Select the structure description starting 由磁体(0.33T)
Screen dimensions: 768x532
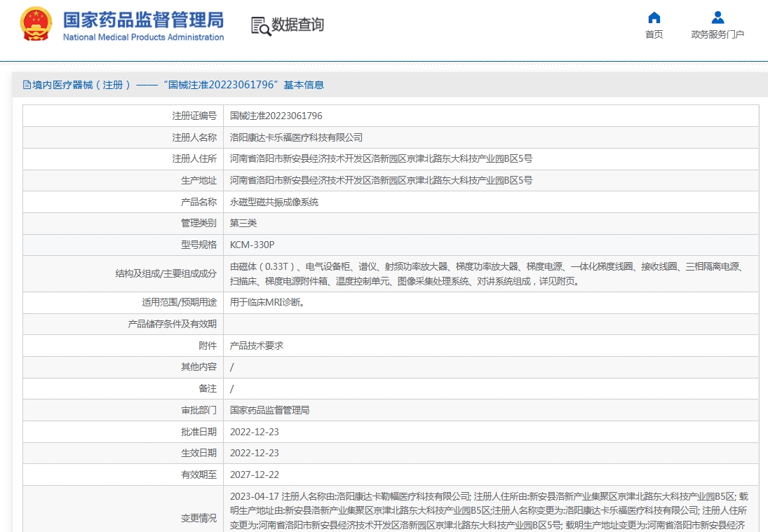tap(488, 274)
